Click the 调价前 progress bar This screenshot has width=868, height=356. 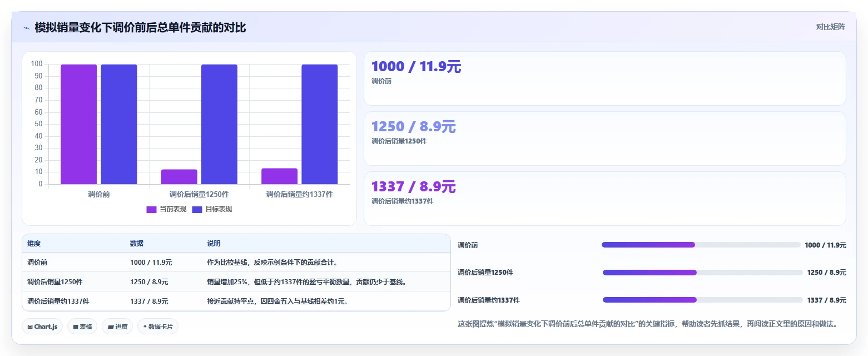tap(701, 245)
